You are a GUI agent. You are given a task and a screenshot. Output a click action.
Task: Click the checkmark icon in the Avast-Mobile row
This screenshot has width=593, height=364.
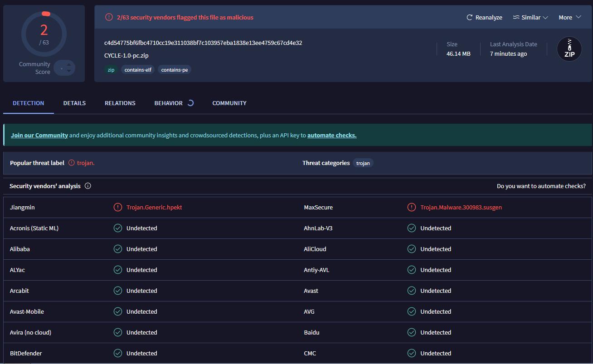(118, 311)
